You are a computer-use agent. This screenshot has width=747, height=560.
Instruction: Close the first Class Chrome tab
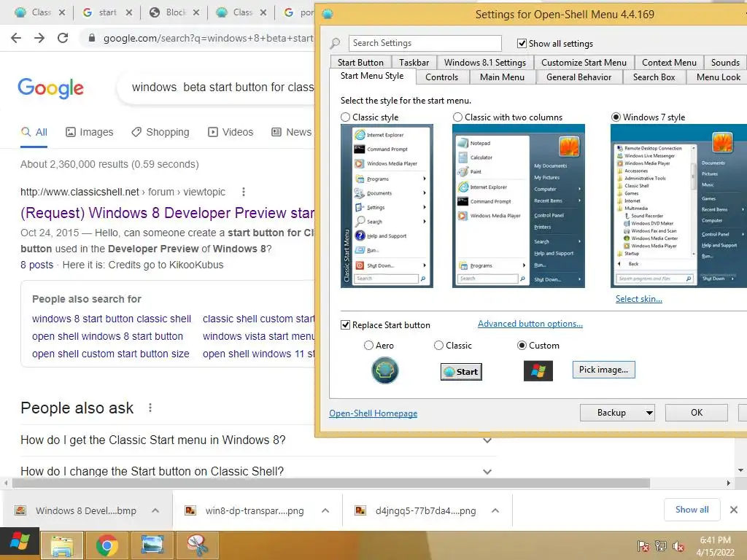[62, 13]
